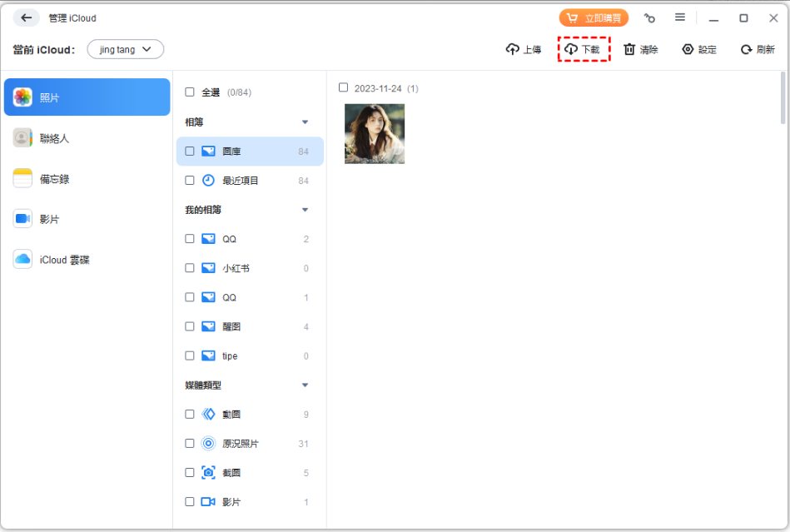The height and width of the screenshot is (532, 790).
Task: Check the 醒图 album checkbox
Action: [190, 326]
